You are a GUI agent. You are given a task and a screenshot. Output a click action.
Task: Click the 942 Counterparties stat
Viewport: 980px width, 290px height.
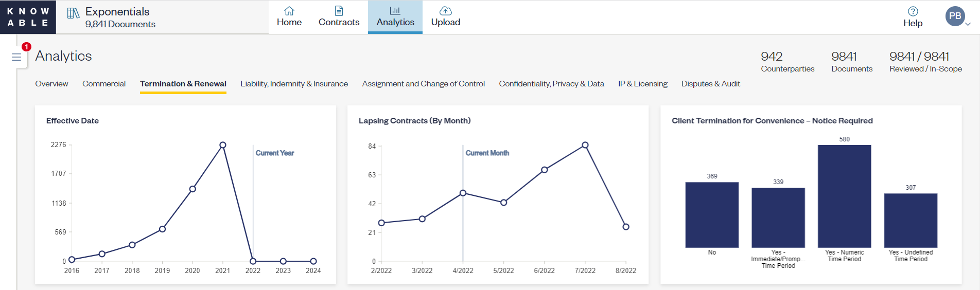[787, 62]
